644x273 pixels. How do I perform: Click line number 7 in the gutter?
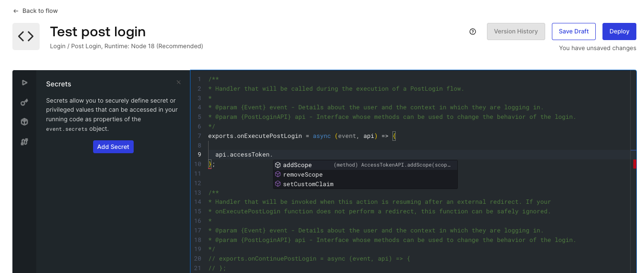coord(199,136)
